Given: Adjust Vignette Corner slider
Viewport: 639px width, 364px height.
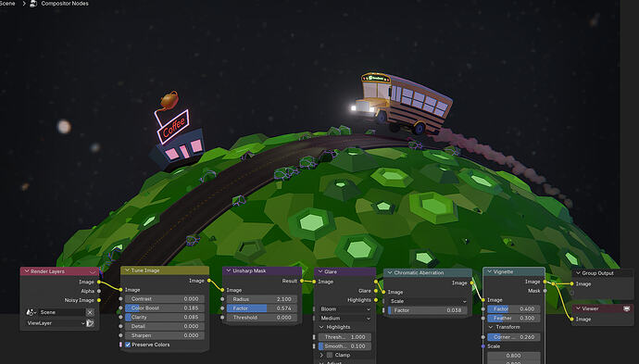Looking at the screenshot, I should click(x=513, y=337).
